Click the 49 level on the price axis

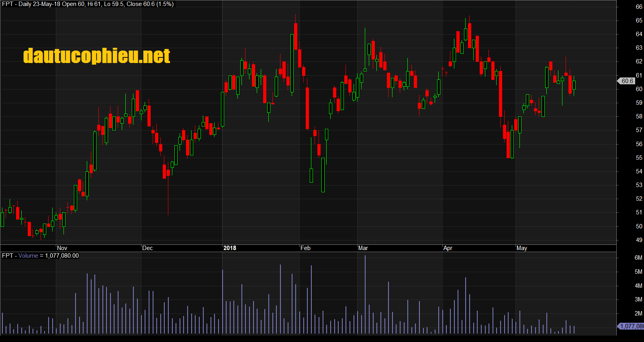[639, 240]
